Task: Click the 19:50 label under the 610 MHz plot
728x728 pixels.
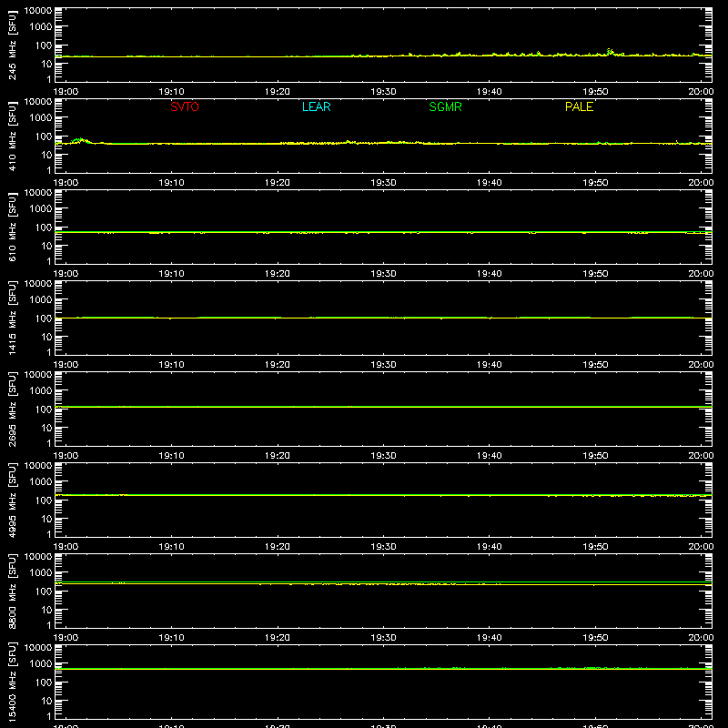Action: coord(595,274)
